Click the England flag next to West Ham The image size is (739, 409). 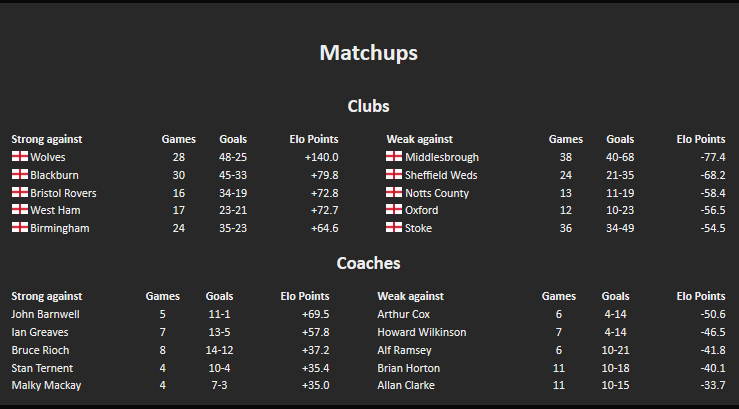[x=20, y=209]
